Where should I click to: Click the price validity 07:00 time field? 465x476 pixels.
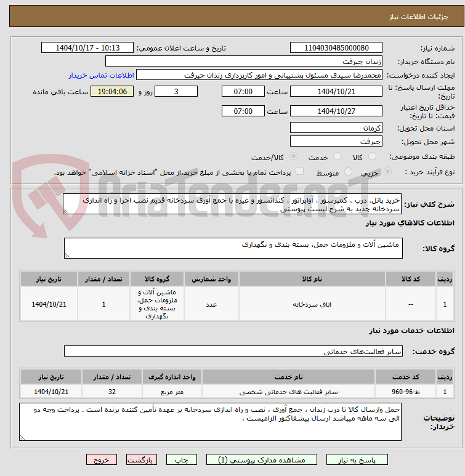243,111
